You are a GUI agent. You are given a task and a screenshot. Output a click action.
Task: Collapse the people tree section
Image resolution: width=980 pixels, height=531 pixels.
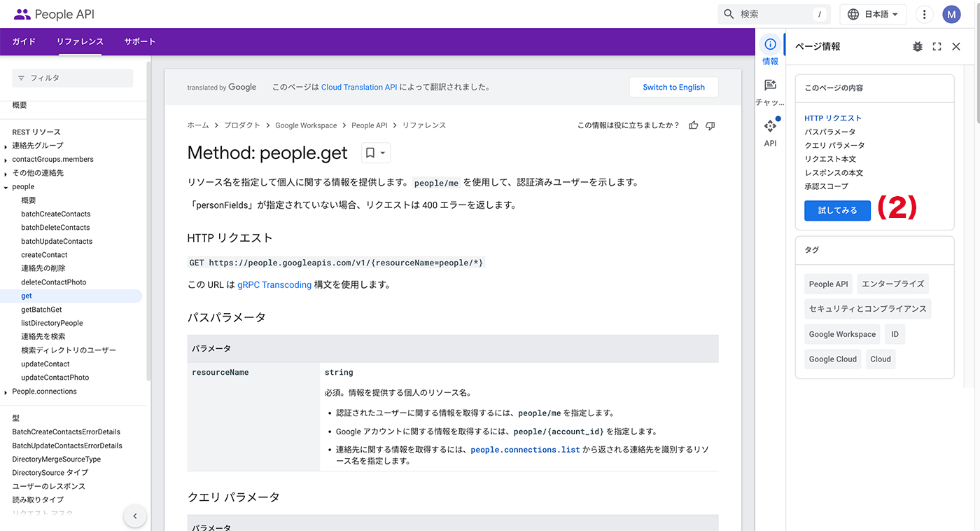[6, 187]
